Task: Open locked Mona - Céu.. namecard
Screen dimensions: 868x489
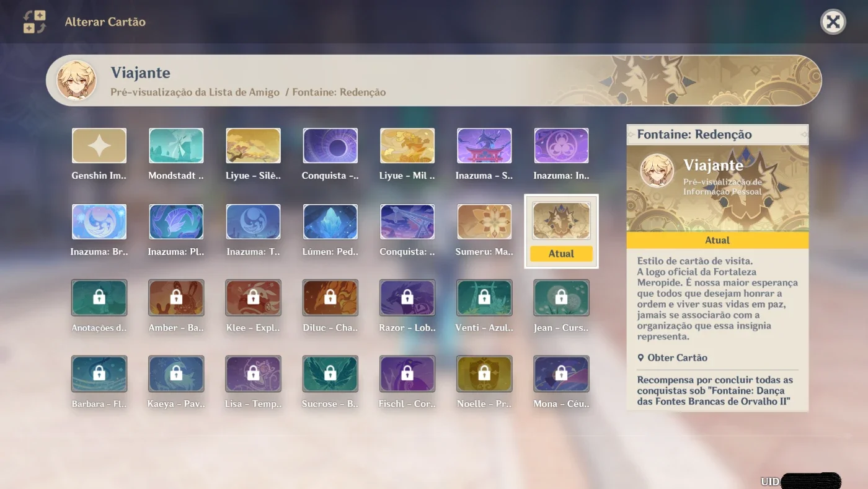Action: pyautogui.click(x=561, y=374)
